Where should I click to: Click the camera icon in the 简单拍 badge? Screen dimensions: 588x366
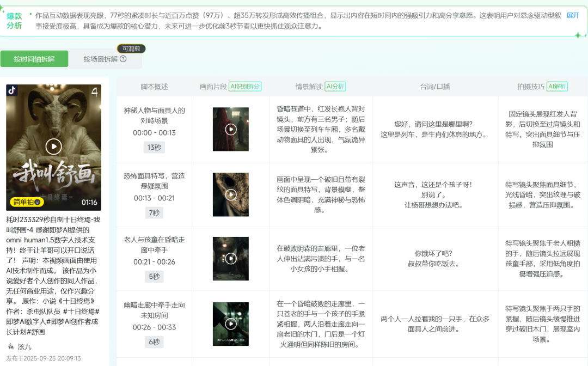pyautogui.click(x=38, y=202)
